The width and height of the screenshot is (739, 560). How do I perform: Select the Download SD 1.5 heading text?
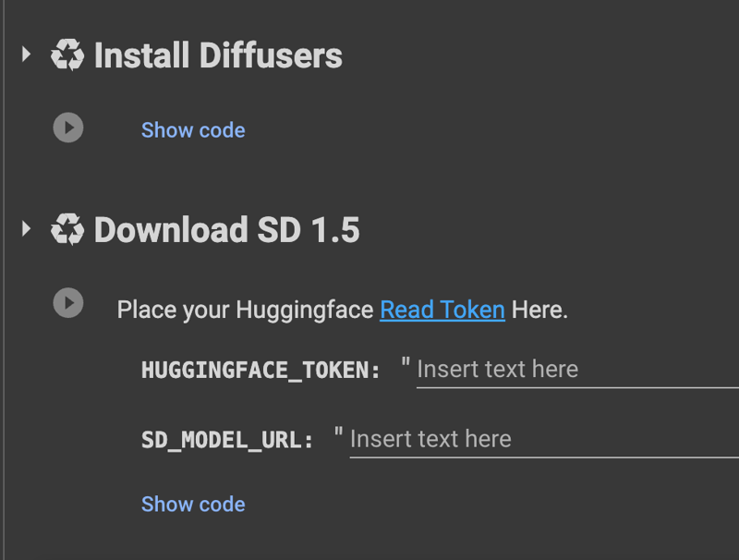pos(226,230)
